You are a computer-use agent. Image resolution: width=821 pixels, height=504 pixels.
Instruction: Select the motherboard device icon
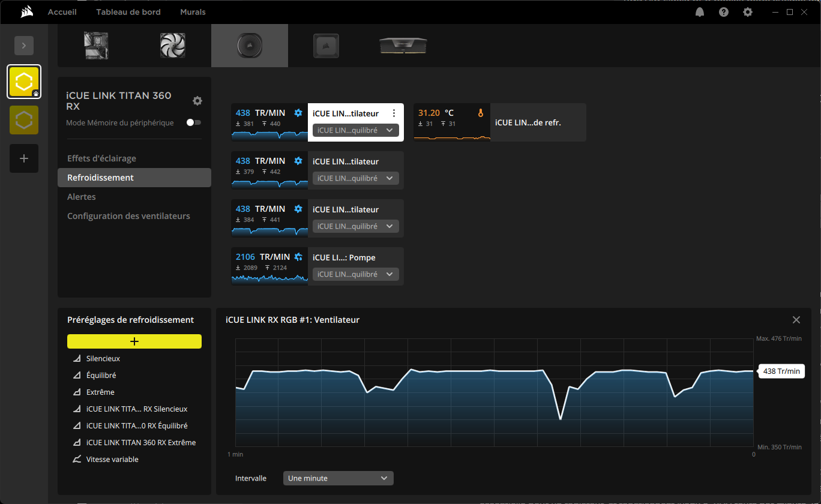[96, 46]
